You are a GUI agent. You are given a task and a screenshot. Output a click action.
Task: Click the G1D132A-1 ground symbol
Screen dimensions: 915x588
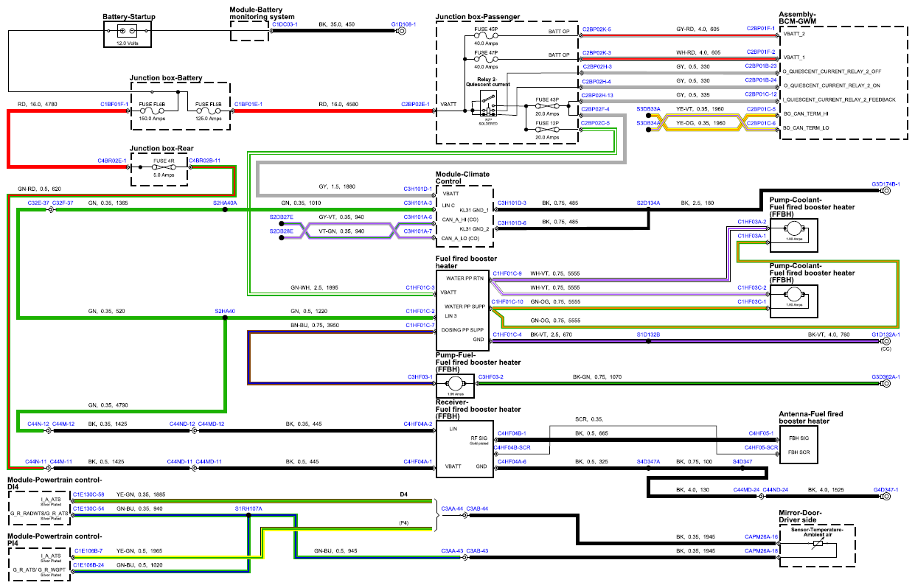pyautogui.click(x=886, y=341)
